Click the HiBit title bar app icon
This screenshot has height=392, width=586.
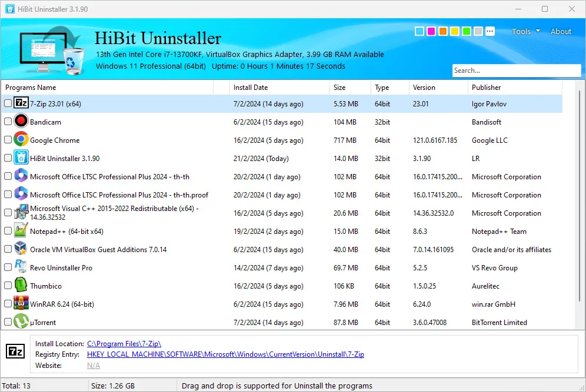(x=10, y=9)
